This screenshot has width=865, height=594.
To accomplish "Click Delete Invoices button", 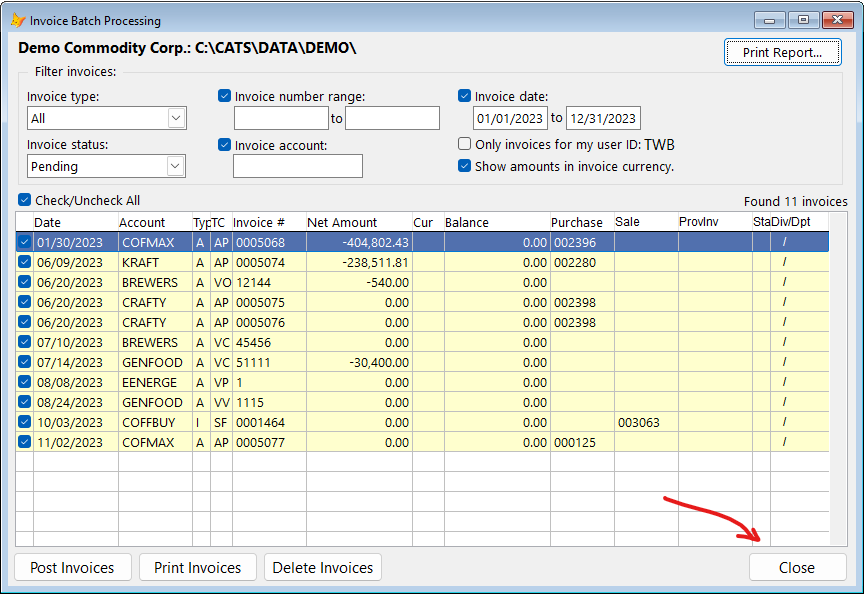I will pyautogui.click(x=323, y=568).
